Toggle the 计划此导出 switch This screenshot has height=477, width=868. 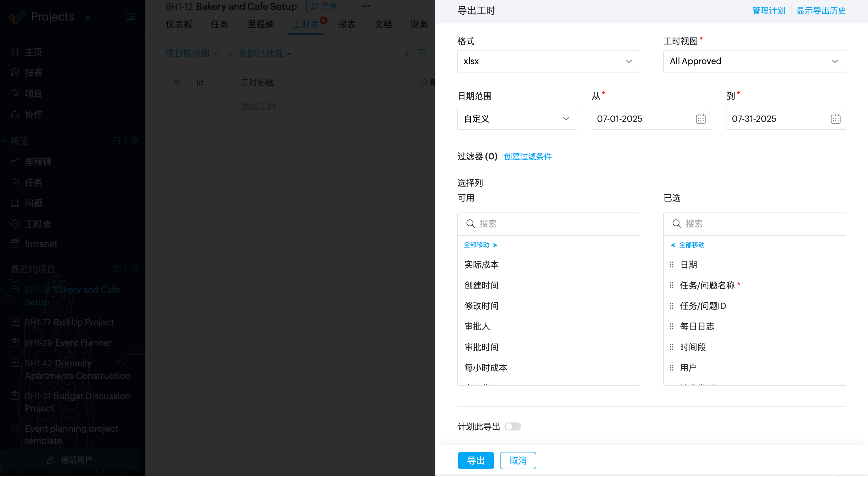click(x=513, y=427)
